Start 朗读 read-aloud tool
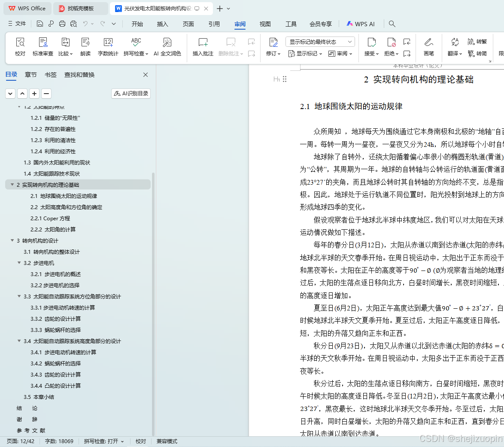Viewport: 504px width, 447px height. click(85, 47)
